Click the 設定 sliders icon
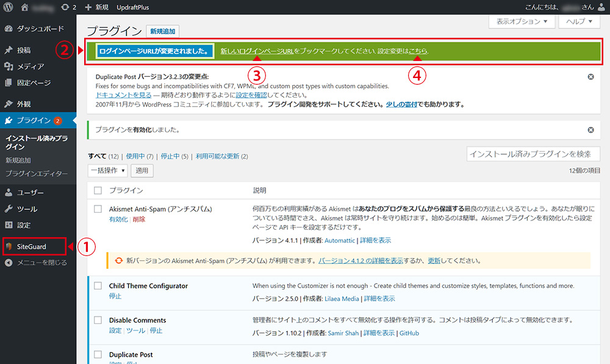610x364 pixels. 9,225
